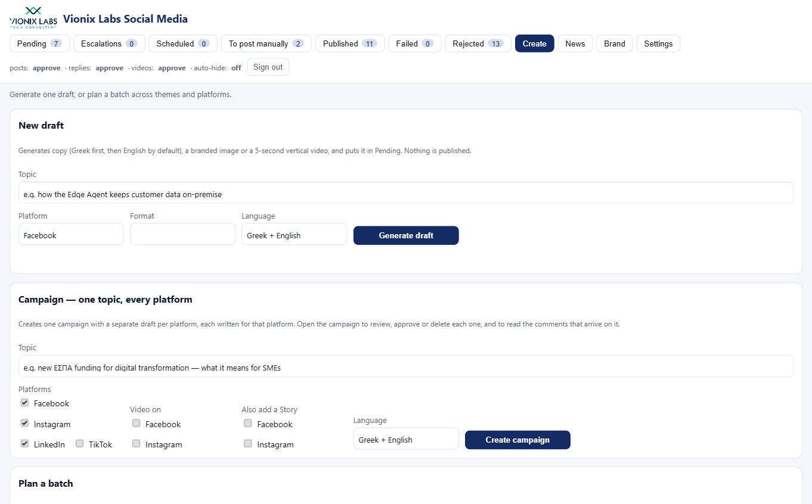Open the Escalations tab
Screen dimensions: 812x504
coord(109,43)
